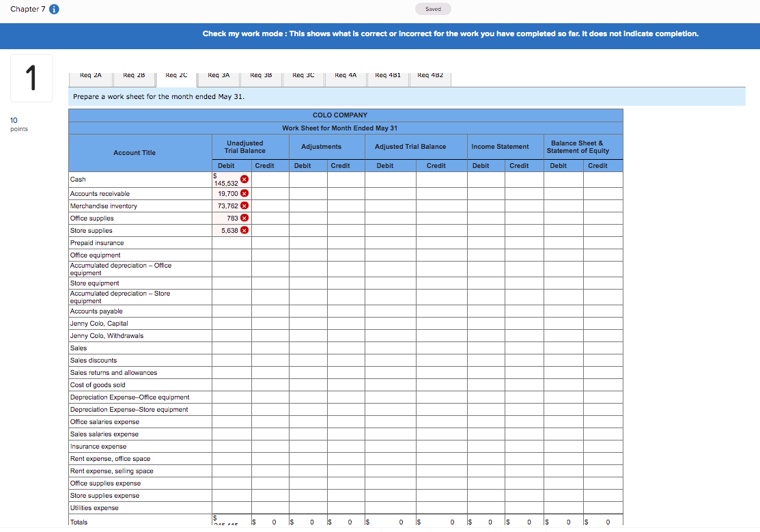This screenshot has height=532, width=760.
Task: Click the Cost of goods sold Income Statement debit cell
Action: [485, 384]
